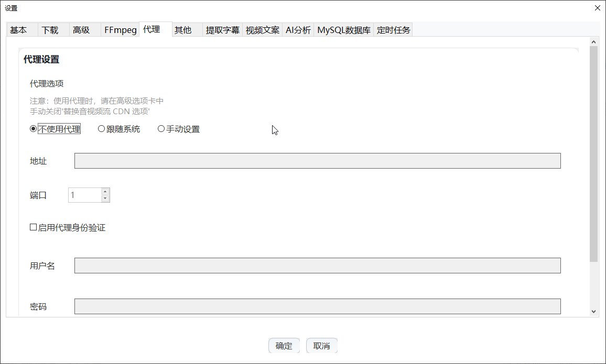Increase port number with up arrow
This screenshot has width=606, height=364.
[105, 192]
